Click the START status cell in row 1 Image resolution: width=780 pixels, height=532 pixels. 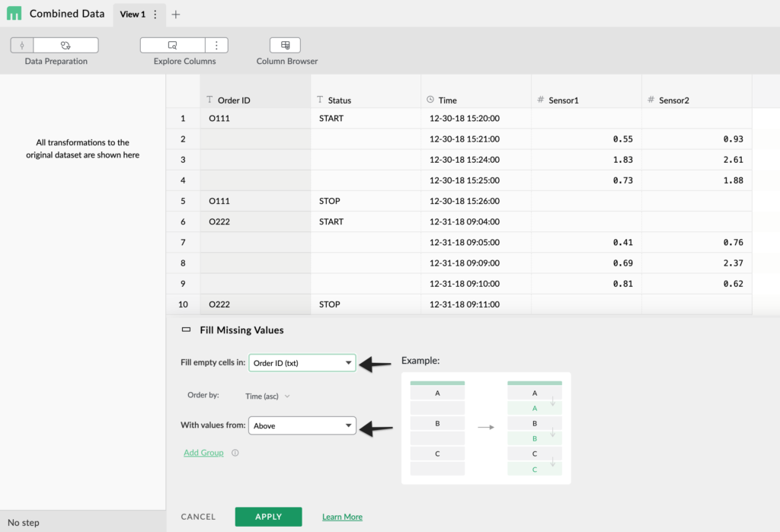366,118
